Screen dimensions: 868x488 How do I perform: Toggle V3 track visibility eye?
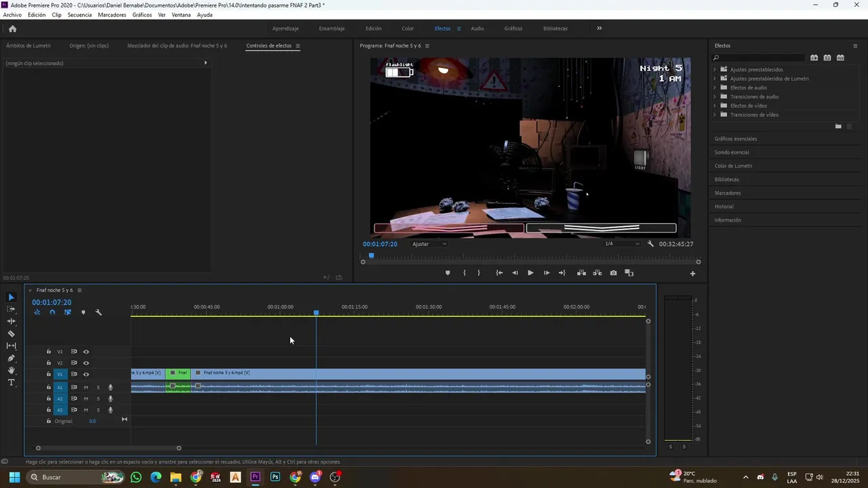click(86, 352)
